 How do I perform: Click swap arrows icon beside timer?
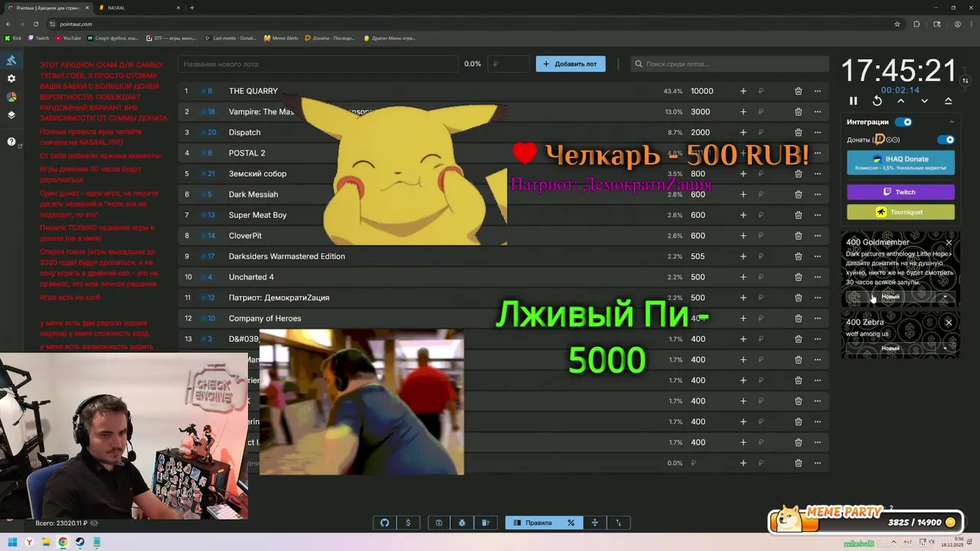coord(965,80)
